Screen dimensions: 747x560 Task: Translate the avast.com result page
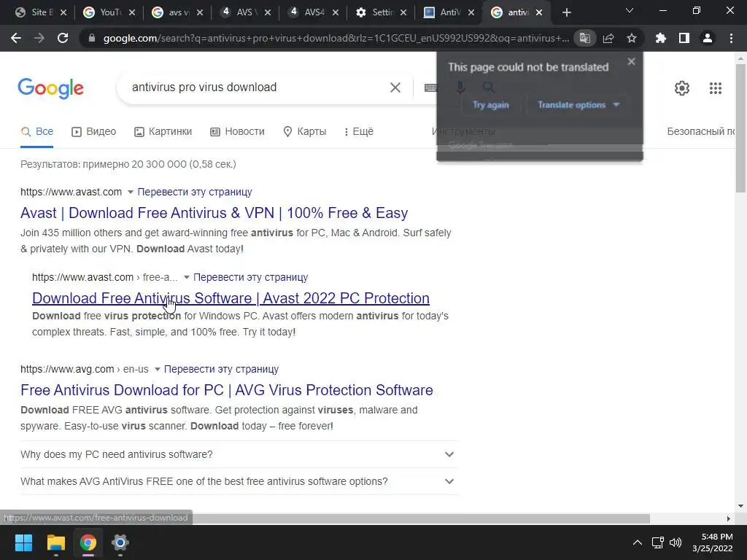(x=194, y=192)
